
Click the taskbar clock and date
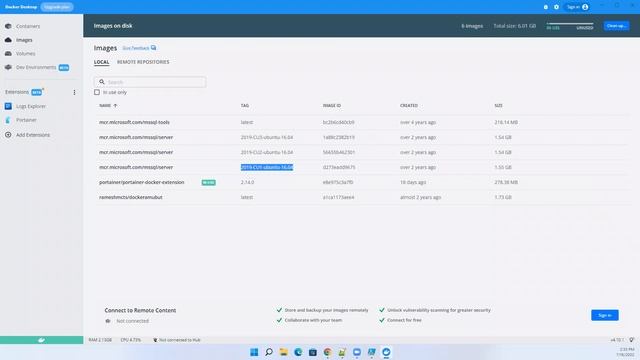(626, 352)
